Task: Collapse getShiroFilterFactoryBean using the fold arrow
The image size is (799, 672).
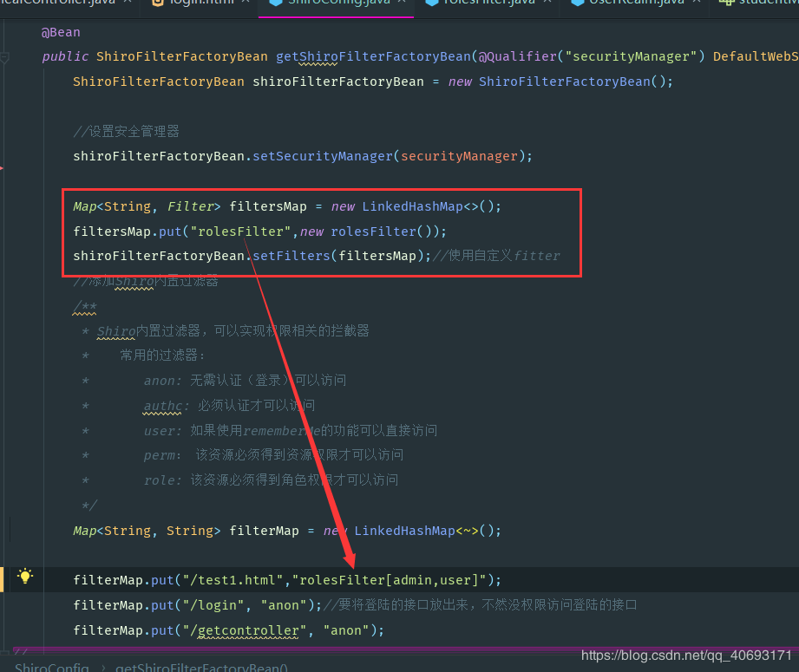Action: coord(6,55)
